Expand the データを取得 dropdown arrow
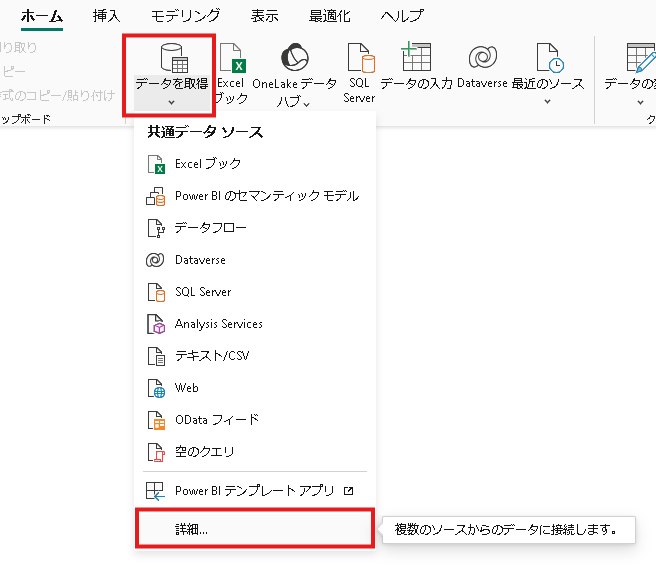The width and height of the screenshot is (656, 573). 172,102
